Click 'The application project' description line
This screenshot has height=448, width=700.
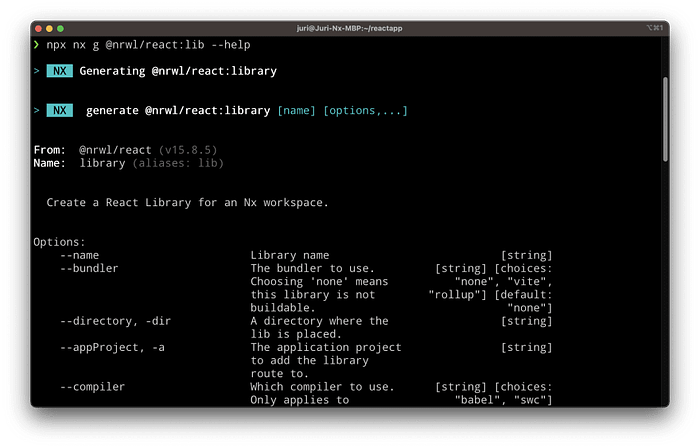click(326, 347)
